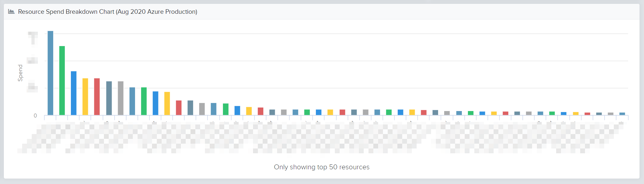Click the blurred top y-axis value label

(x=33, y=37)
